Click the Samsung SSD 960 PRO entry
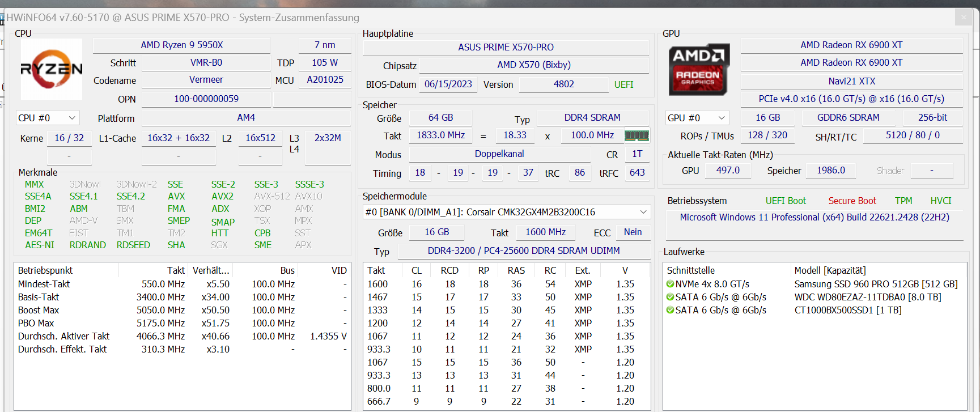Viewport: 980px width, 412px height. coord(876,284)
